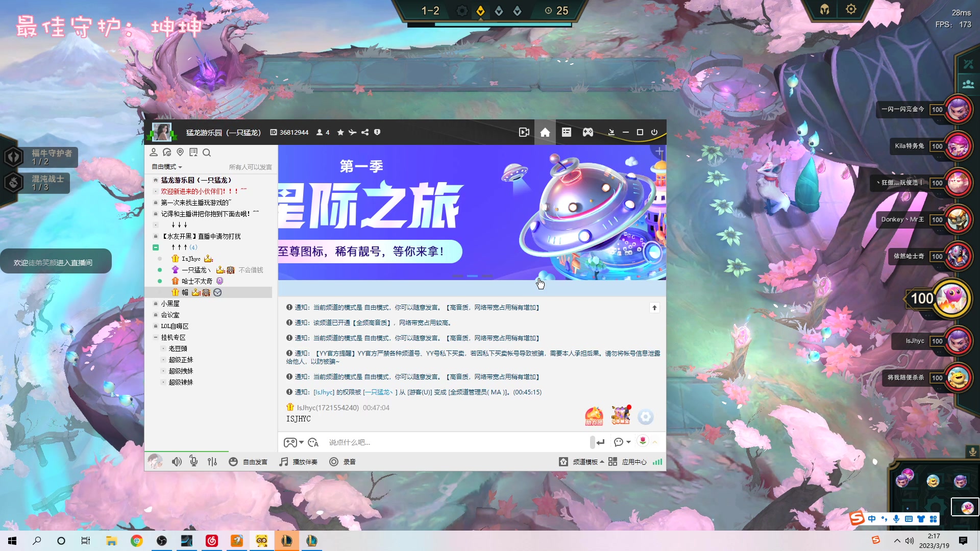Screen dimensions: 980x551
Task: Toggle Chinese/English input in the system tray
Action: click(x=872, y=519)
